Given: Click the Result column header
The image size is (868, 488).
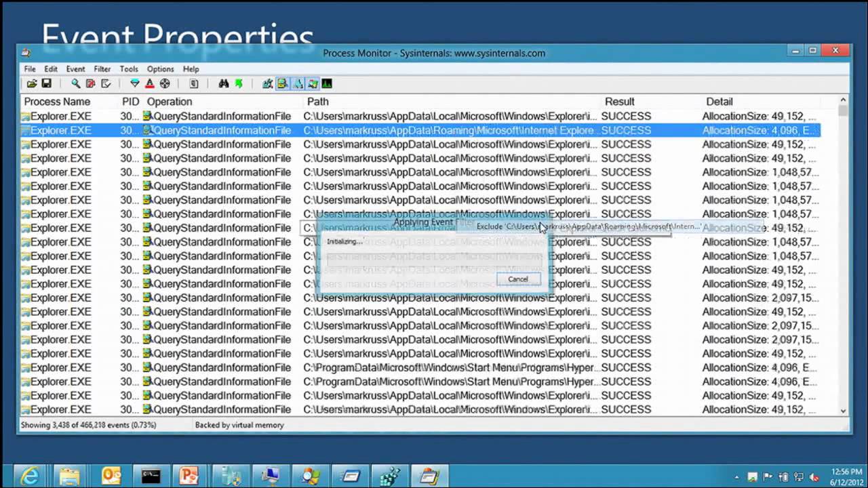Looking at the screenshot, I should tap(619, 102).
